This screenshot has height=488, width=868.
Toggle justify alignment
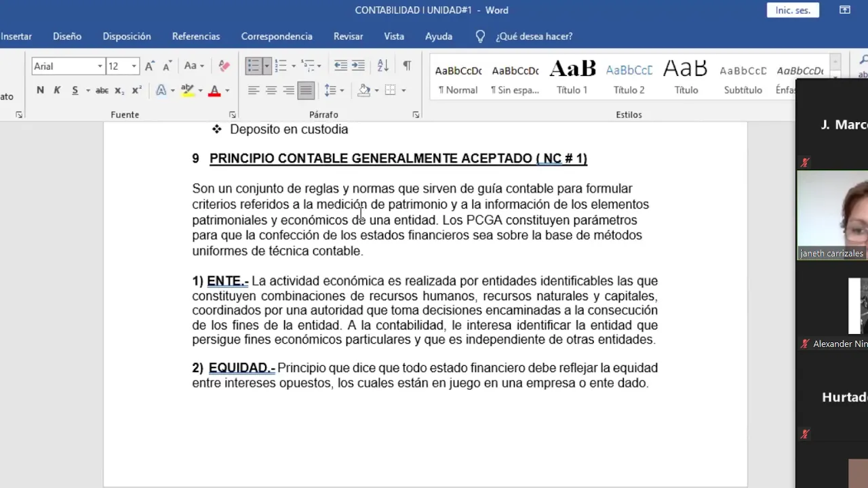306,90
